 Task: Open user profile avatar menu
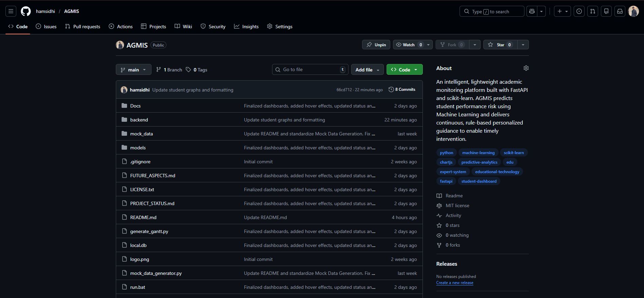point(633,11)
